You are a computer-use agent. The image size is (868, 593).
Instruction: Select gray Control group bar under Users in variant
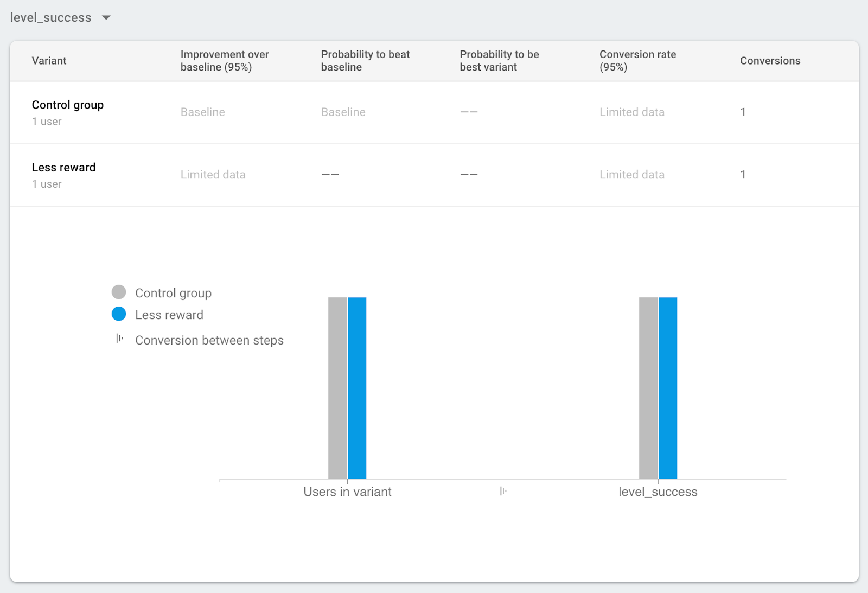pos(337,388)
